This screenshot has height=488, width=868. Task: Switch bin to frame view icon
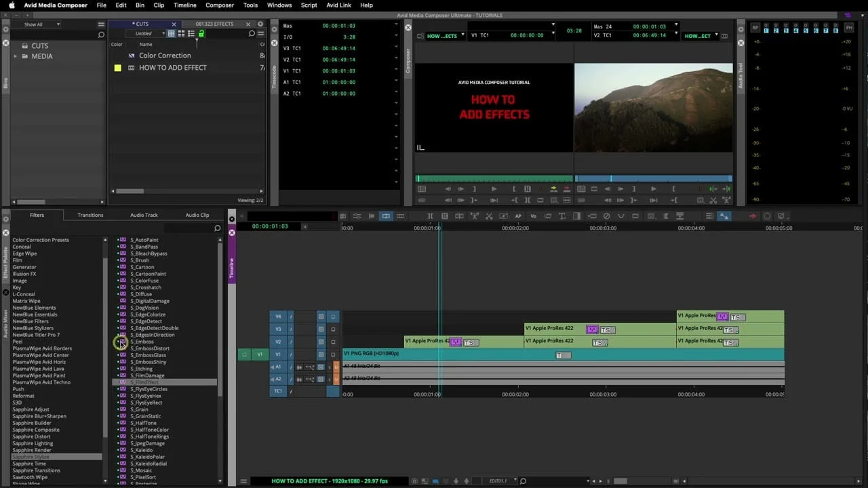coord(181,34)
